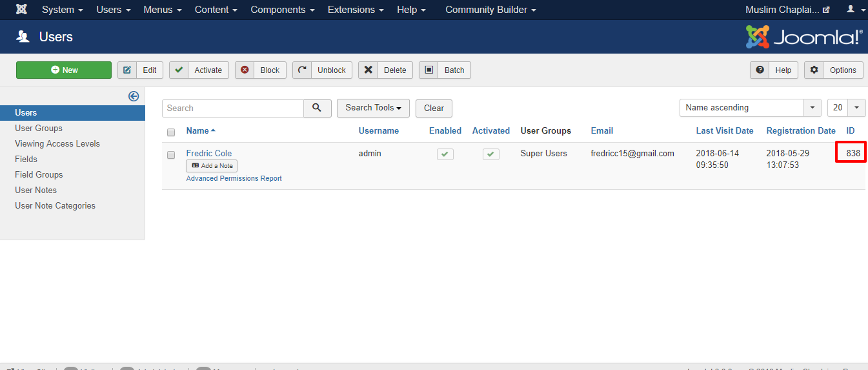Click the Help toolbar button
Viewport: 868px width, 370px height.
pyautogui.click(x=774, y=70)
